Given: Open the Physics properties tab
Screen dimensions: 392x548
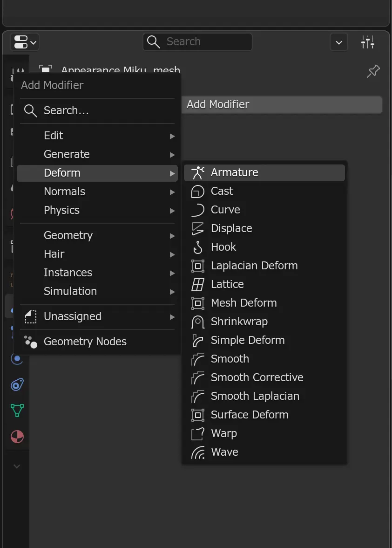Looking at the screenshot, I should [17, 359].
